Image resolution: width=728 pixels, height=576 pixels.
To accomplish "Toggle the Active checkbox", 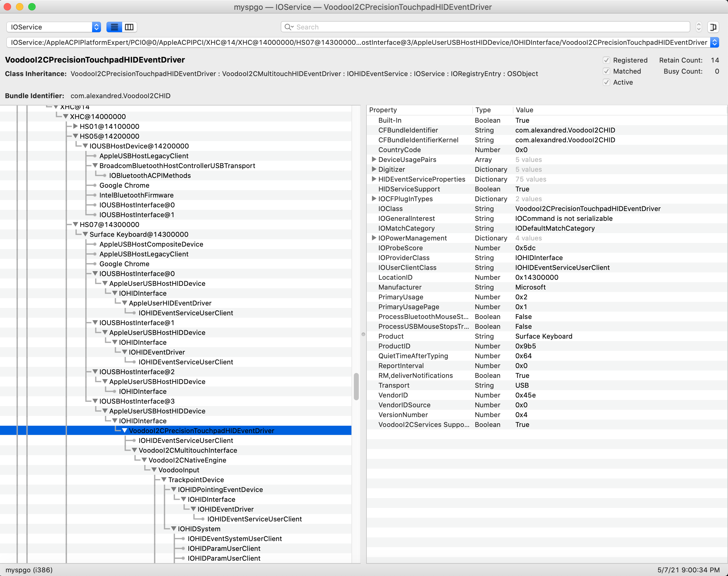I will click(606, 83).
